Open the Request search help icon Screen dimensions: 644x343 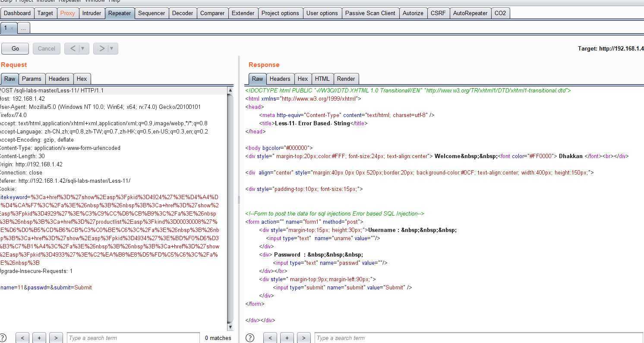tap(3, 338)
